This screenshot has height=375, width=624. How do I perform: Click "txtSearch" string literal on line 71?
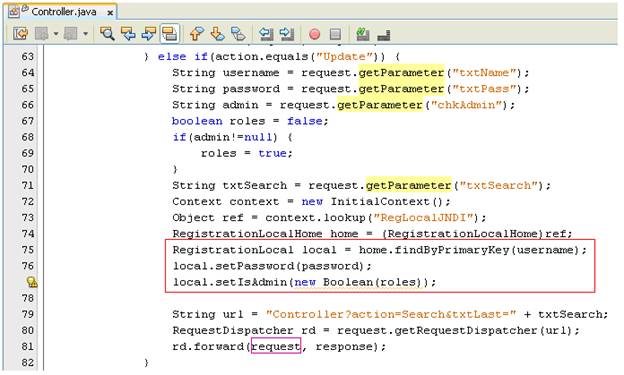point(498,186)
